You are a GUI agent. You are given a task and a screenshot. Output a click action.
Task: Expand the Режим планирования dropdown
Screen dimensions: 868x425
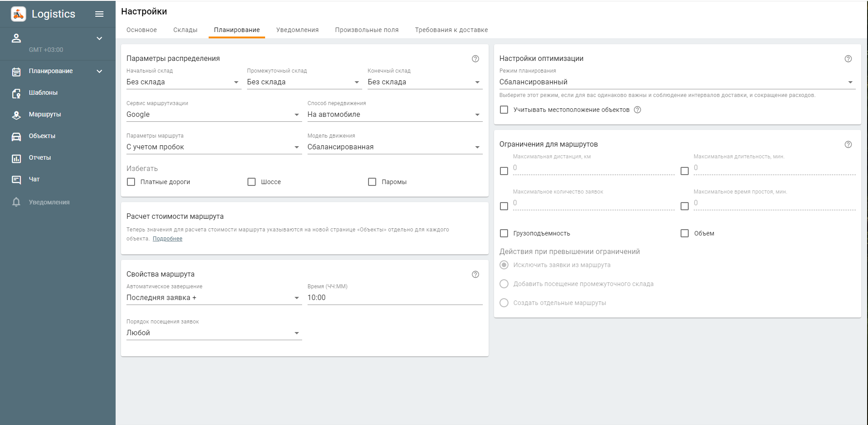click(677, 82)
